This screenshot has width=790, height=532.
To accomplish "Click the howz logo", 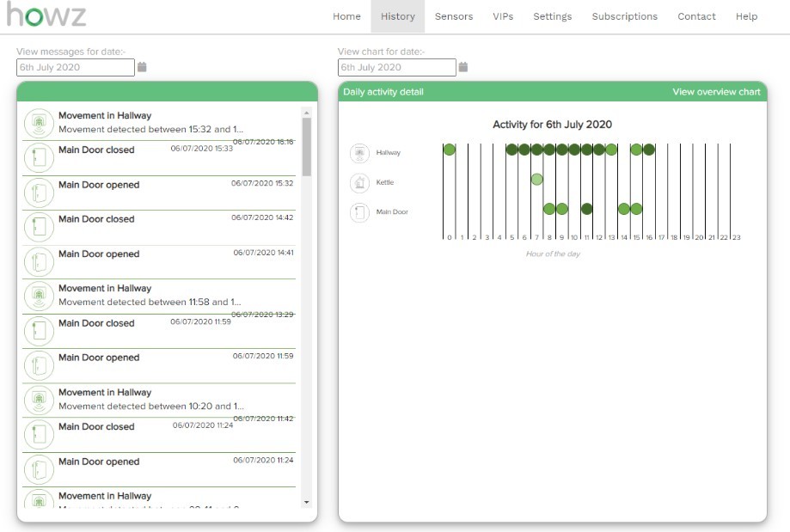I will 46,15.
